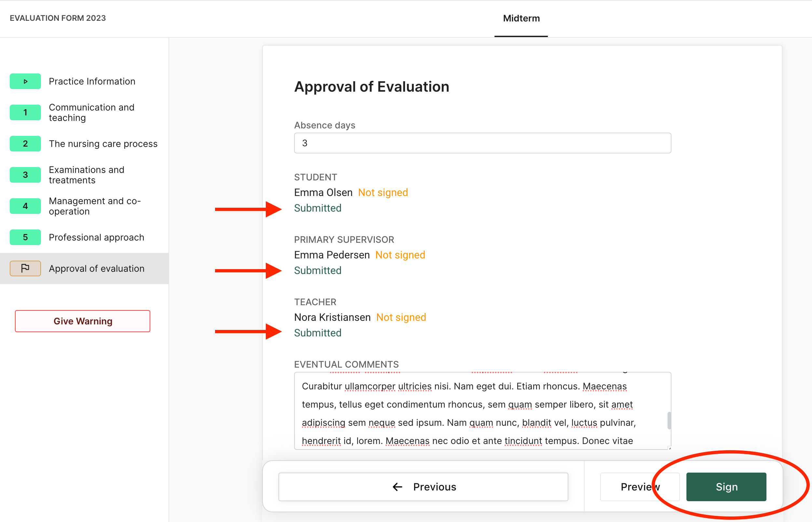Select step 5 badge for Professional approach
812x522 pixels.
[x=25, y=237]
